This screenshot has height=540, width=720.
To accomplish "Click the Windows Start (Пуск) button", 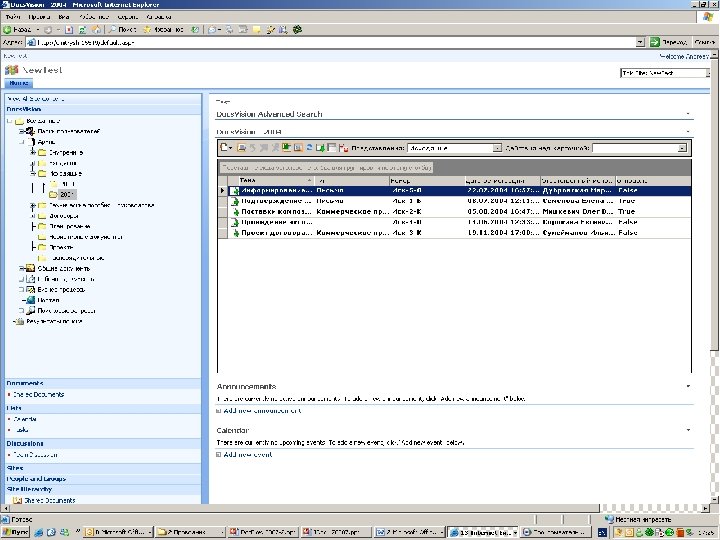I will (x=15, y=532).
